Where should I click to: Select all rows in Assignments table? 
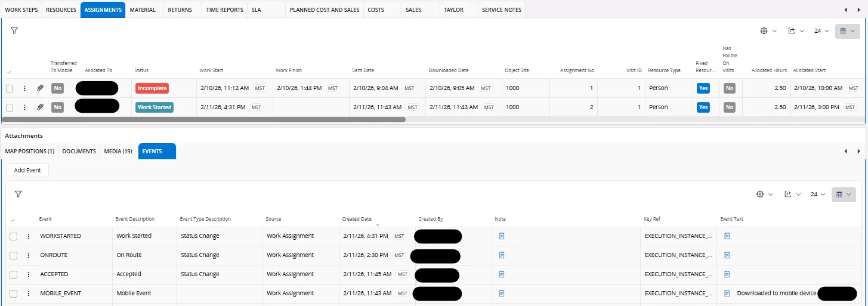coord(9,72)
